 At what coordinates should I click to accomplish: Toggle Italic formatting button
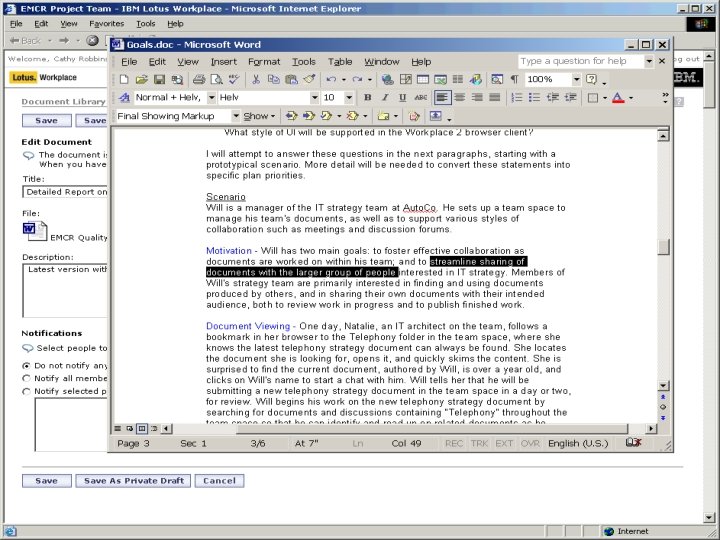click(x=385, y=97)
